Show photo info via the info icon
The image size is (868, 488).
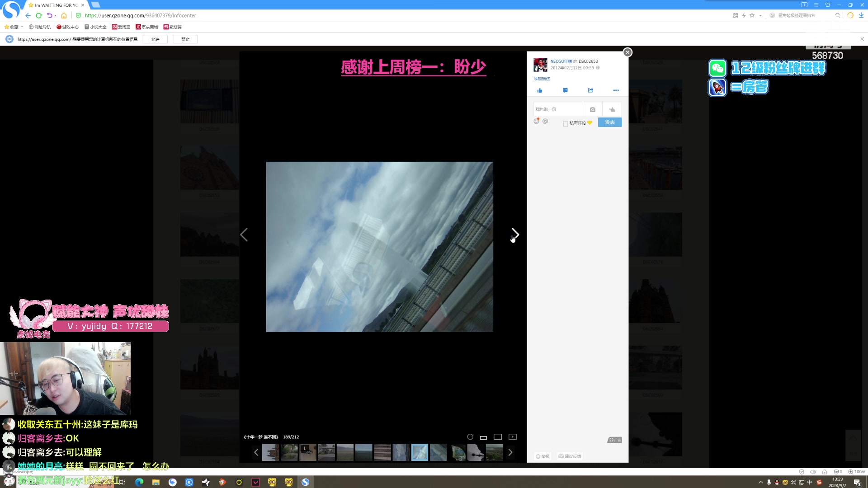coord(598,68)
